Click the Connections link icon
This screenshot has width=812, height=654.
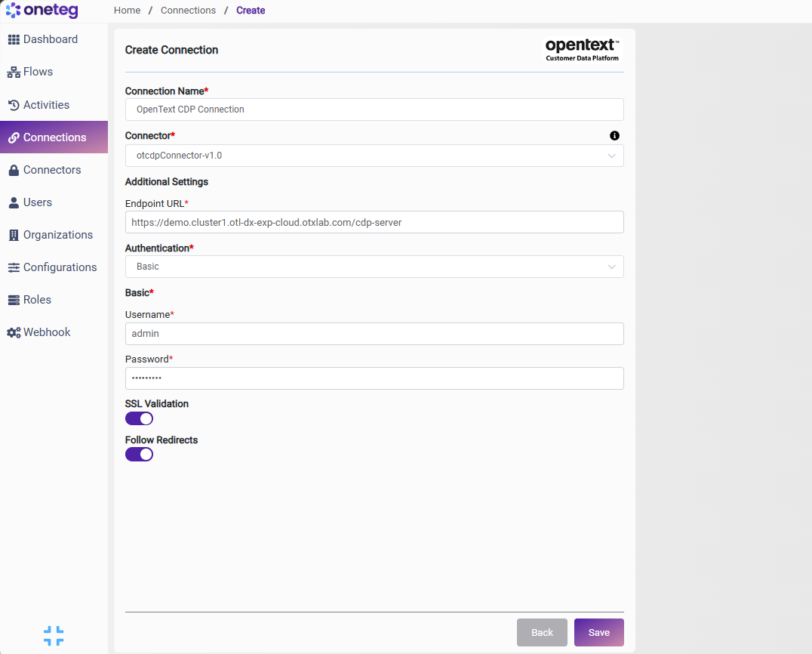point(14,138)
